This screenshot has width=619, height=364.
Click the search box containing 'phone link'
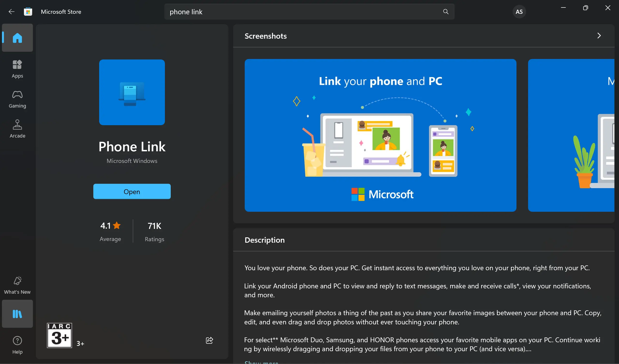(x=309, y=12)
